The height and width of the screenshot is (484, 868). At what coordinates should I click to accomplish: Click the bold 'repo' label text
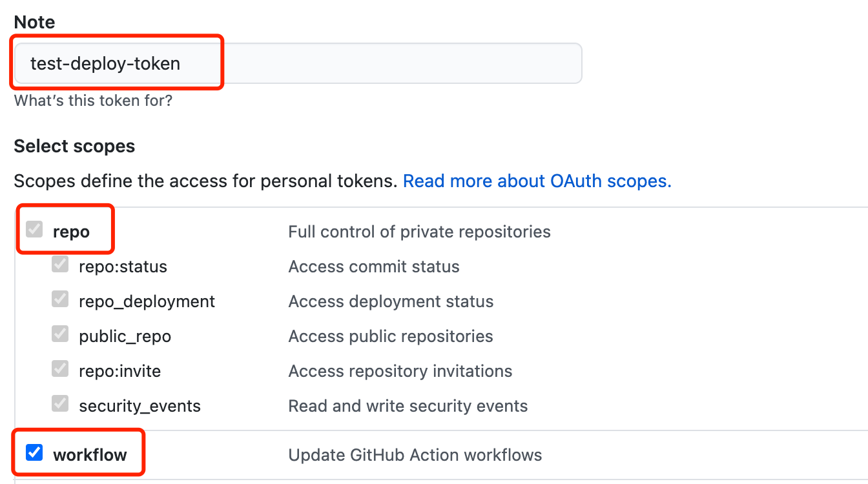coord(71,232)
